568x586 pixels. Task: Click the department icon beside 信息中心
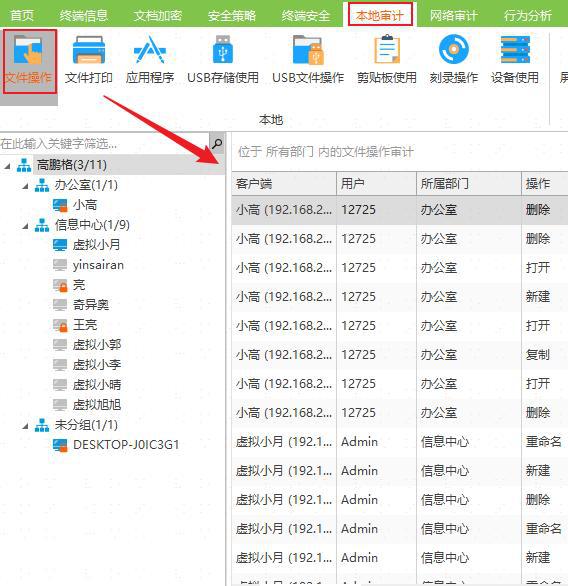point(42,225)
